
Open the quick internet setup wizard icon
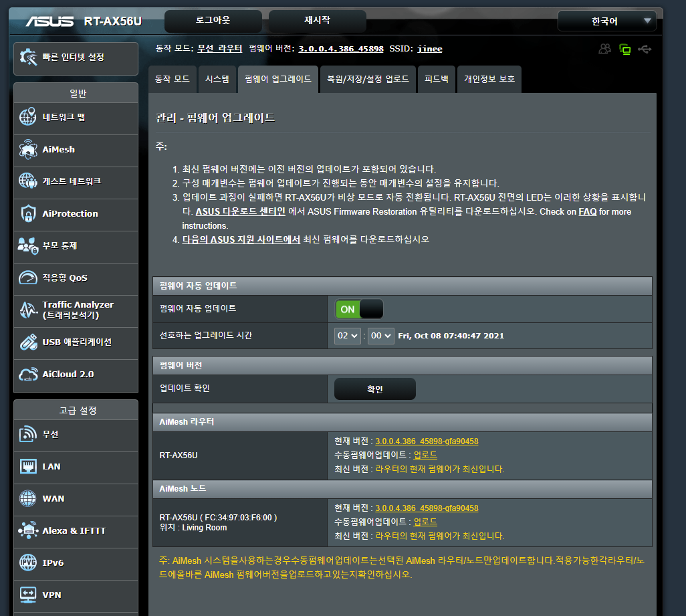coord(28,58)
